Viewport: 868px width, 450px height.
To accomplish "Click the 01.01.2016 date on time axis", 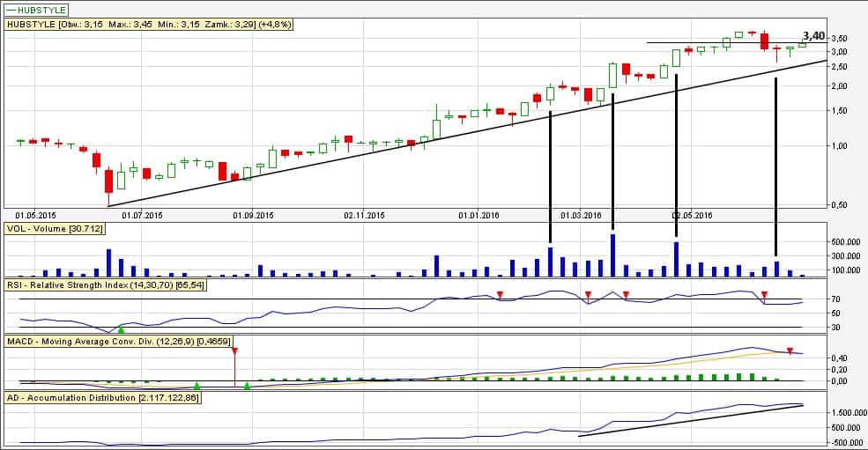I will click(479, 214).
